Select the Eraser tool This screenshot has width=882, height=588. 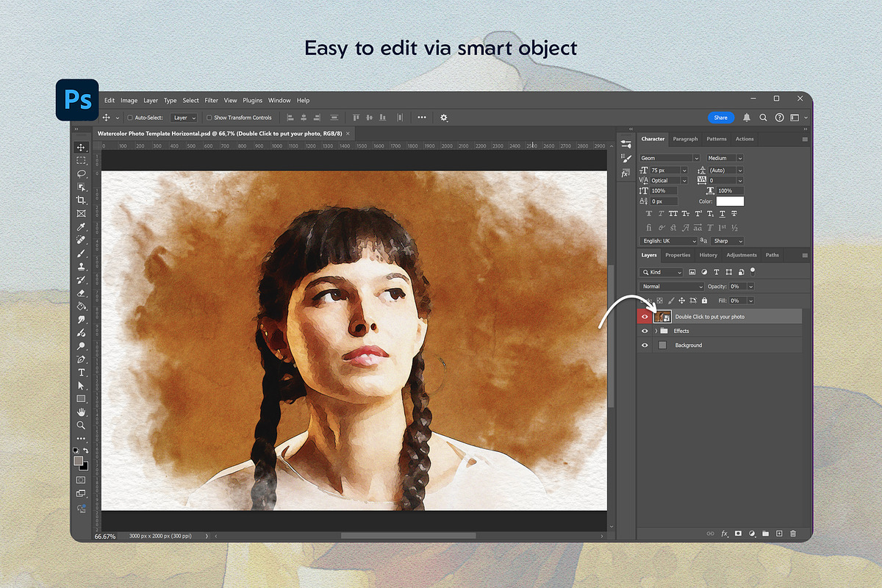point(81,293)
